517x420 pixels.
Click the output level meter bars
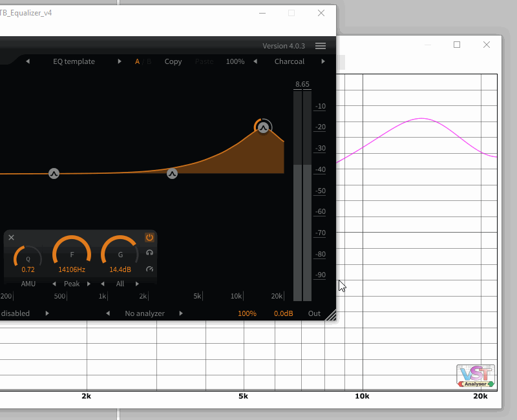(x=302, y=196)
